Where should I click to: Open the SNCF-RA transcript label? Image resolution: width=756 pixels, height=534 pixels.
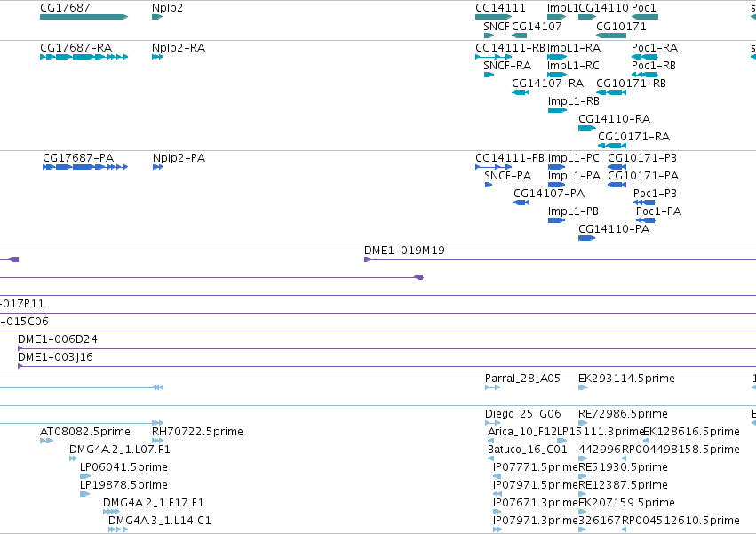(x=507, y=66)
